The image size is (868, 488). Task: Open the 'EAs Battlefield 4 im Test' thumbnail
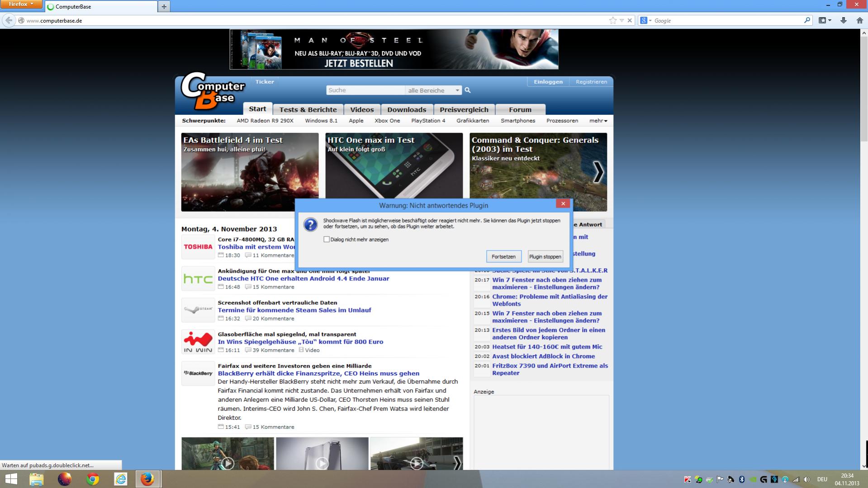click(x=250, y=172)
